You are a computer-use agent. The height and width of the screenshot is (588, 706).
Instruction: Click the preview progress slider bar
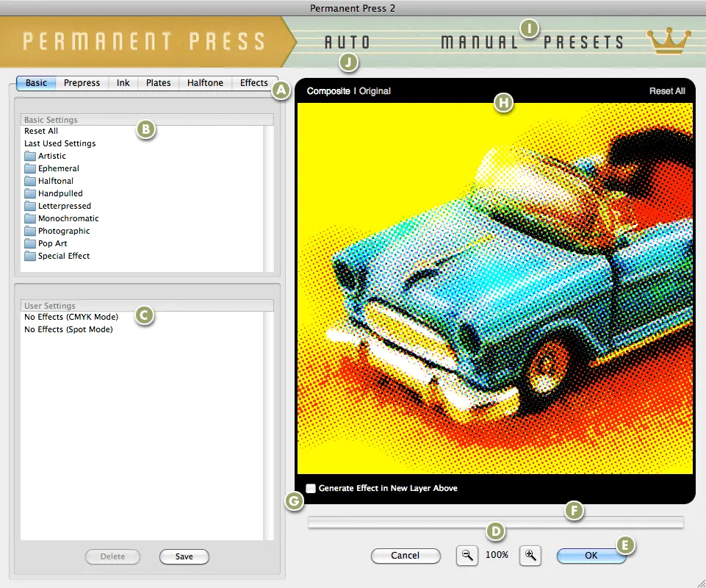(x=496, y=522)
